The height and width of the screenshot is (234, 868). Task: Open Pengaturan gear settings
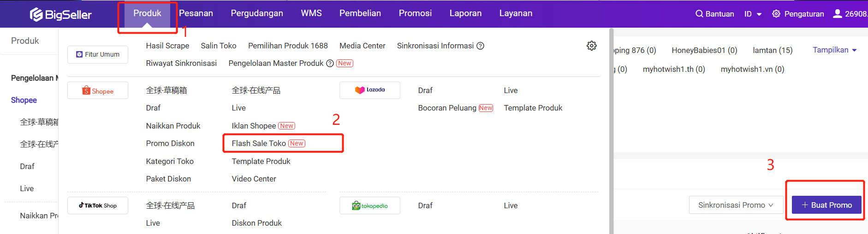click(x=776, y=14)
